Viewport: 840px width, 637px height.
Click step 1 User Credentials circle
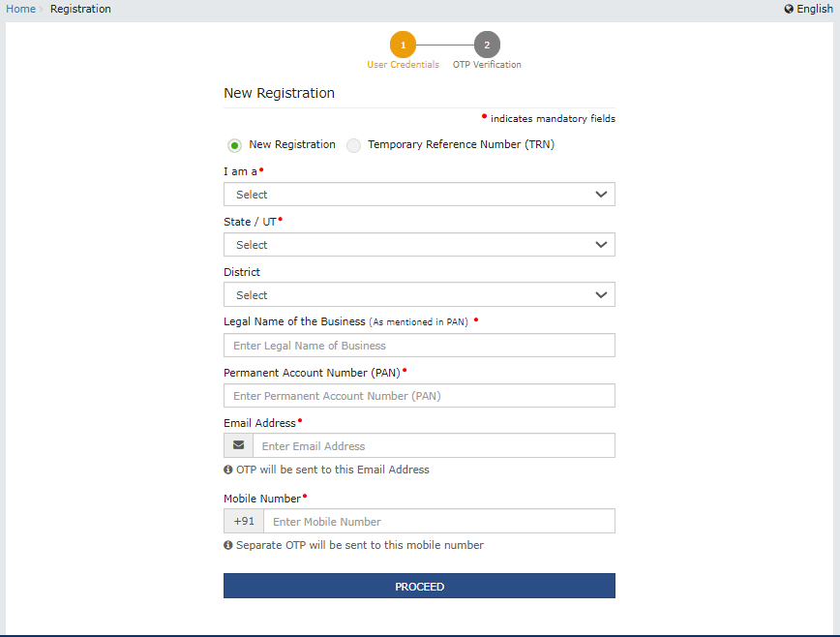click(403, 45)
